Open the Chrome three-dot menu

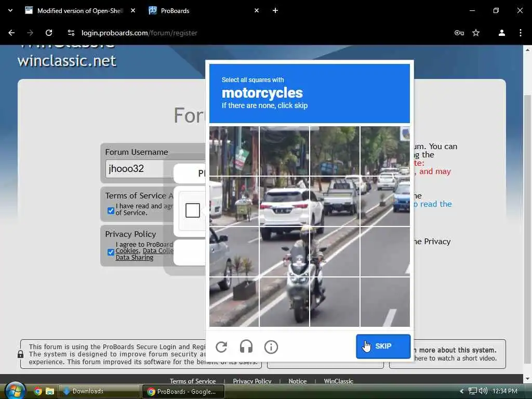point(521,33)
